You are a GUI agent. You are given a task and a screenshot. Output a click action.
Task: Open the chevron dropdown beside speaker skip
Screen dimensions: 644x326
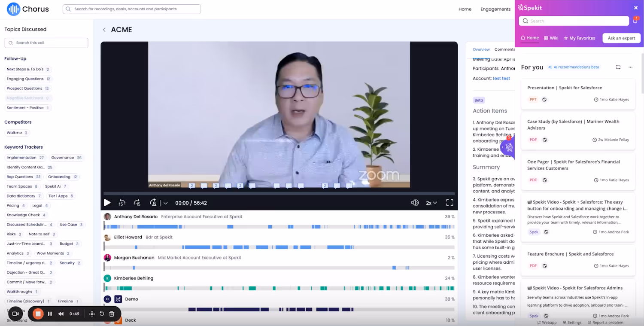click(x=165, y=203)
